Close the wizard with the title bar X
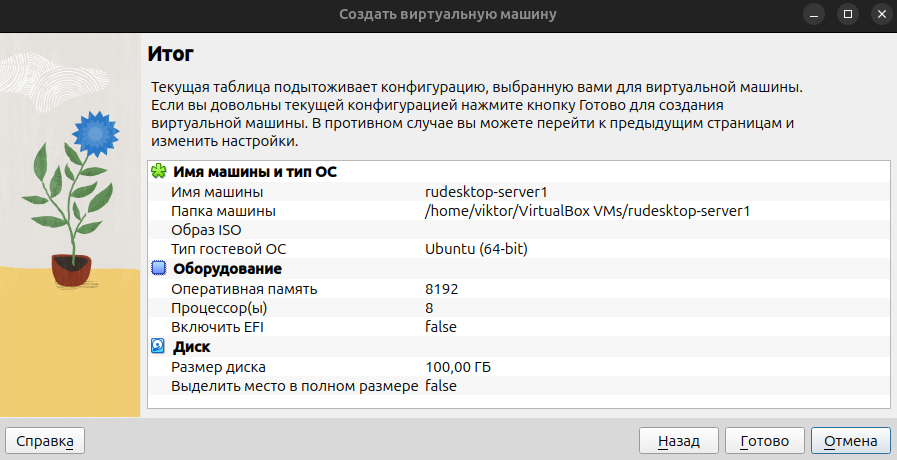This screenshot has width=897, height=460. point(877,14)
